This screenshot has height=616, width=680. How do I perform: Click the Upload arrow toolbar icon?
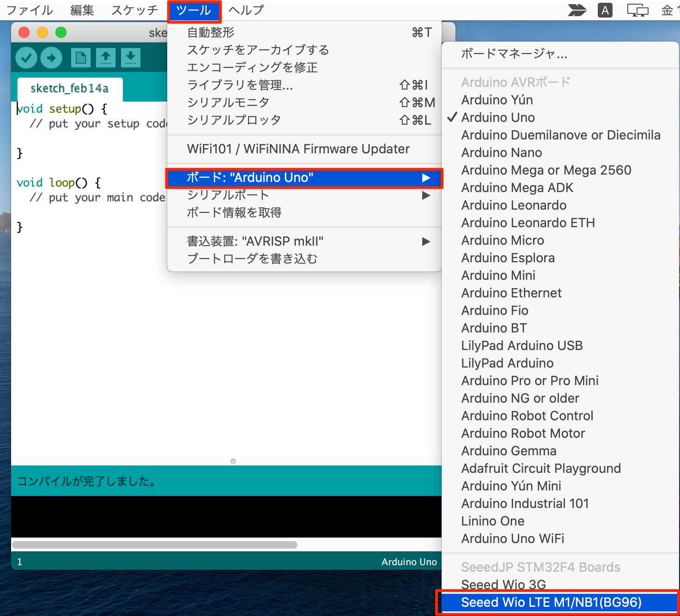click(51, 58)
